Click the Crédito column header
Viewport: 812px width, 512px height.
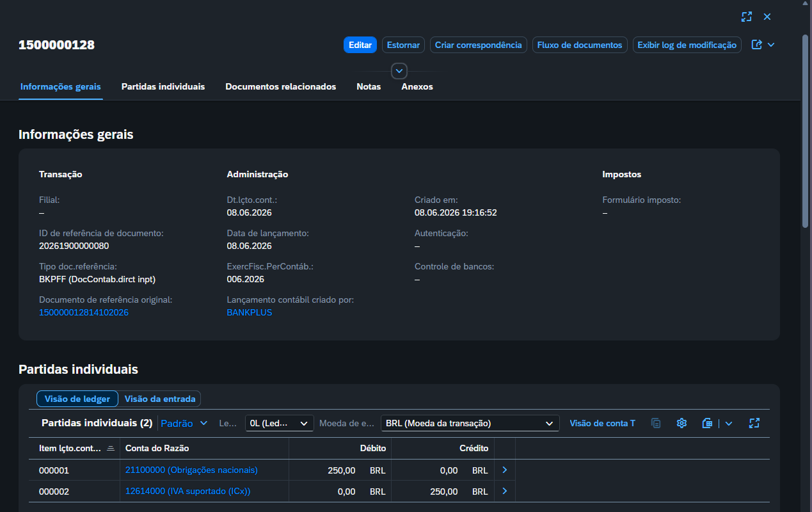[x=443, y=448]
